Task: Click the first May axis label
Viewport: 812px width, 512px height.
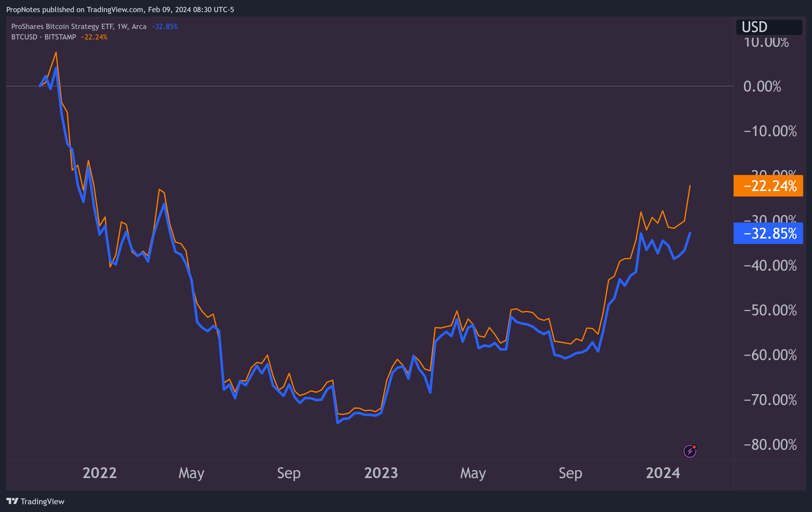Action: pyautogui.click(x=191, y=473)
